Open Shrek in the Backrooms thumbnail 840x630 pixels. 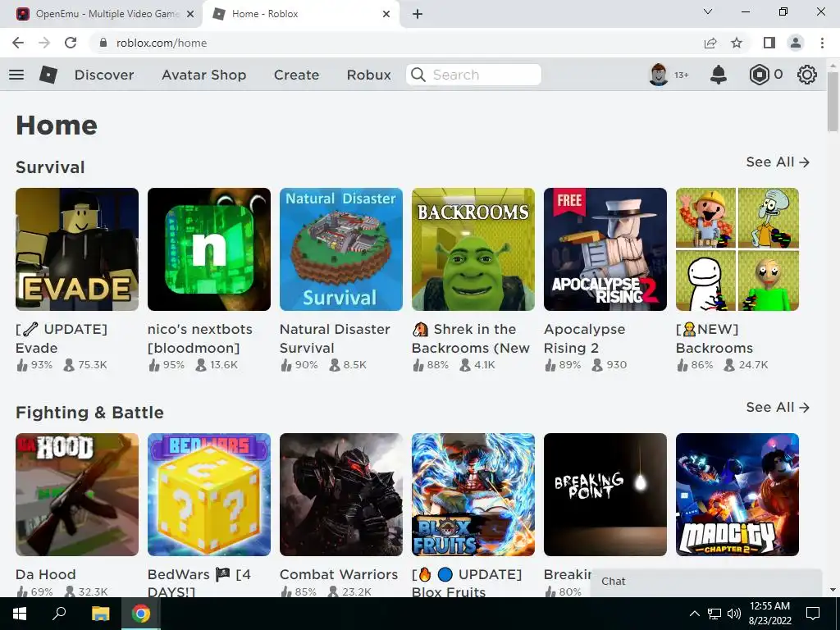(473, 249)
